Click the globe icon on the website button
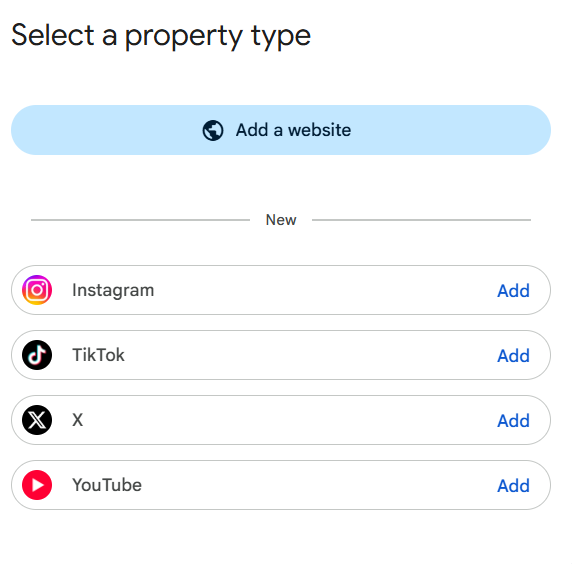This screenshot has width=572, height=564. click(213, 130)
